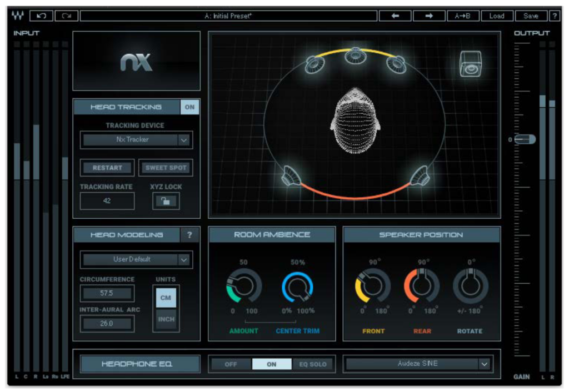Click the yellow 'FRONT' label
Screen dimensions: 569x392
click(x=373, y=331)
